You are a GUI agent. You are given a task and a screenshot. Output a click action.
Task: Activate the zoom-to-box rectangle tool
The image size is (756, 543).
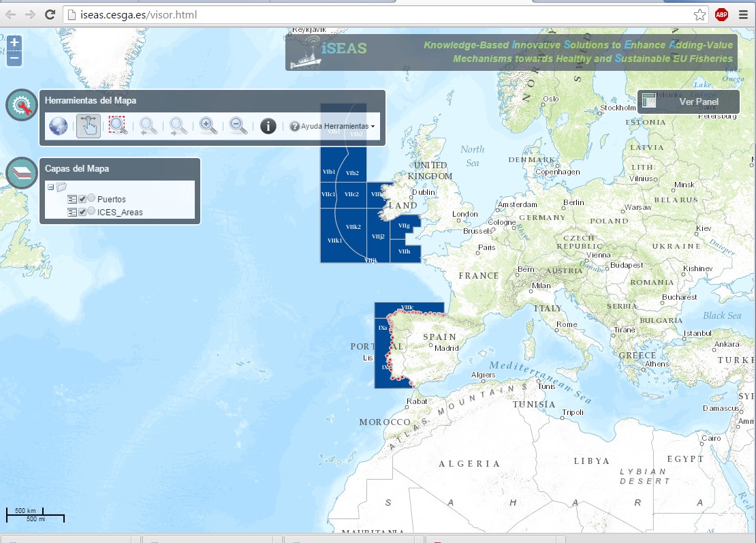[118, 125]
